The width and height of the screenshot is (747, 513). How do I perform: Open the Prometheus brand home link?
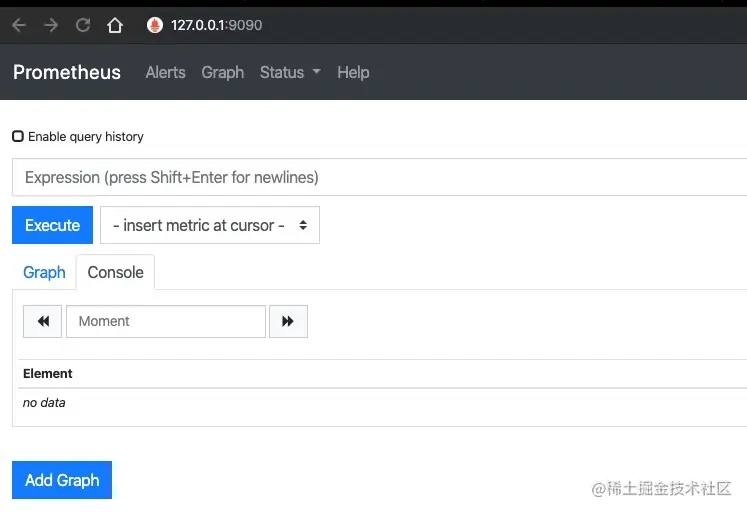click(67, 72)
